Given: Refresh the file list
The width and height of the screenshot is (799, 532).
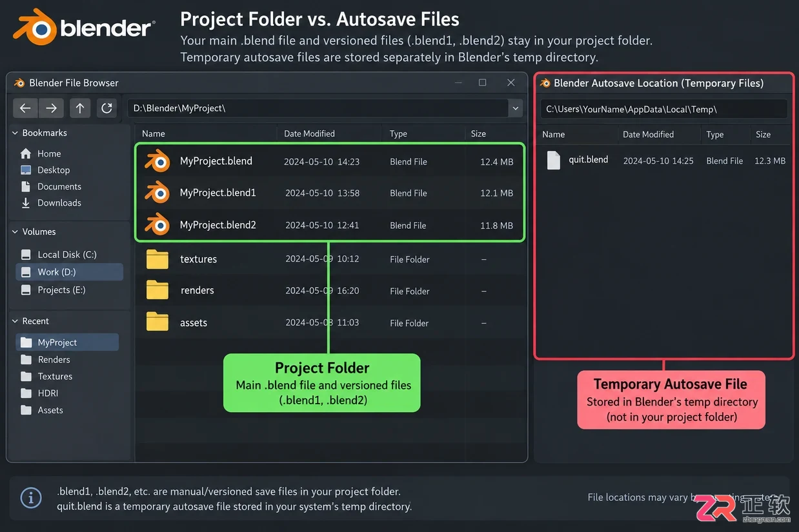Looking at the screenshot, I should 107,108.
